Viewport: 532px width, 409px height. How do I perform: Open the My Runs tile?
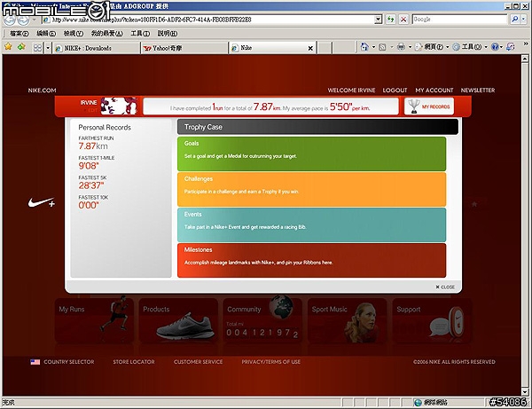(94, 320)
